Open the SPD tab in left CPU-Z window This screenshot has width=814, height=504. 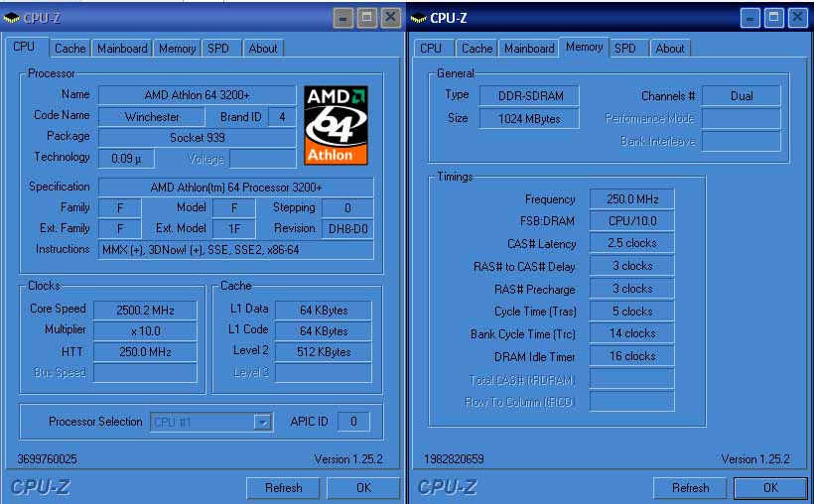218,49
